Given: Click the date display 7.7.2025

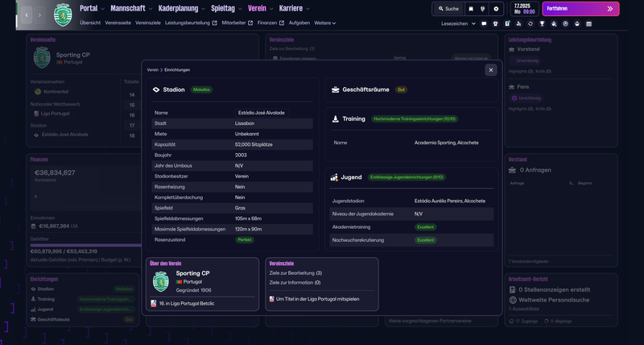Looking at the screenshot, I should coord(524,9).
